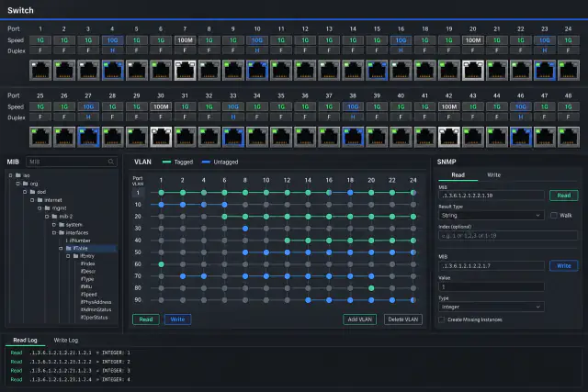The height and width of the screenshot is (392, 588).
Task: Click the Delete VLAN button
Action: click(x=403, y=319)
